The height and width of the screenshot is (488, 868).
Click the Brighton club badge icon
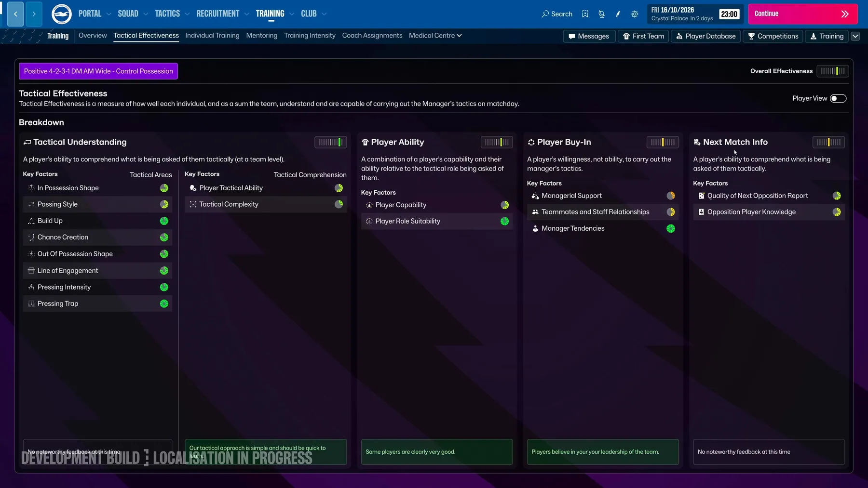tap(62, 14)
